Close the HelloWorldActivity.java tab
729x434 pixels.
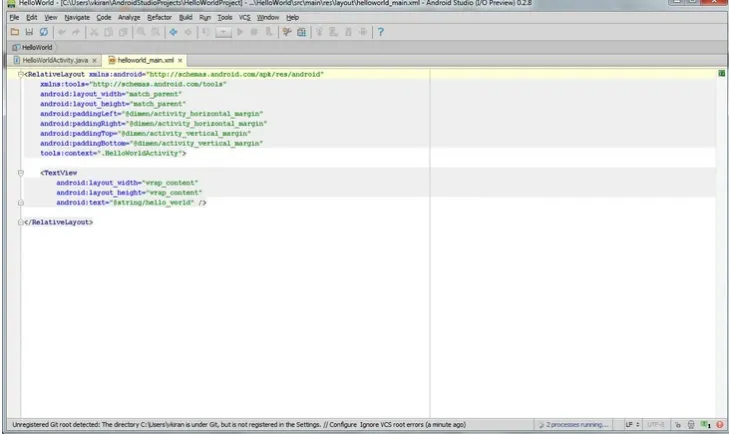94,60
